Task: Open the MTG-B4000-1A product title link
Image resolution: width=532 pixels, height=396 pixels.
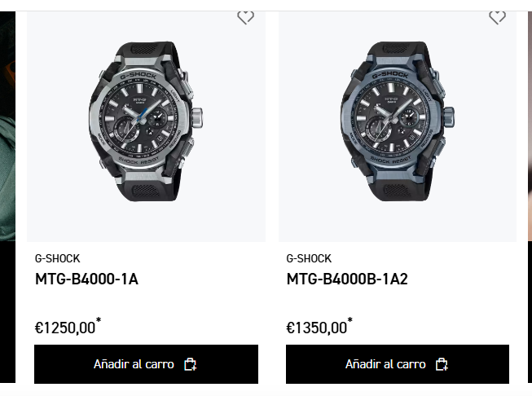Action: point(86,279)
